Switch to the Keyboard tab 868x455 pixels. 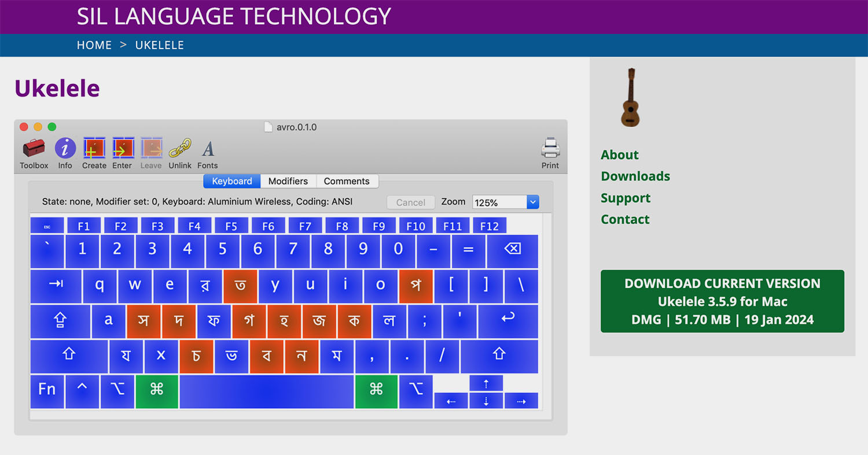click(x=232, y=181)
